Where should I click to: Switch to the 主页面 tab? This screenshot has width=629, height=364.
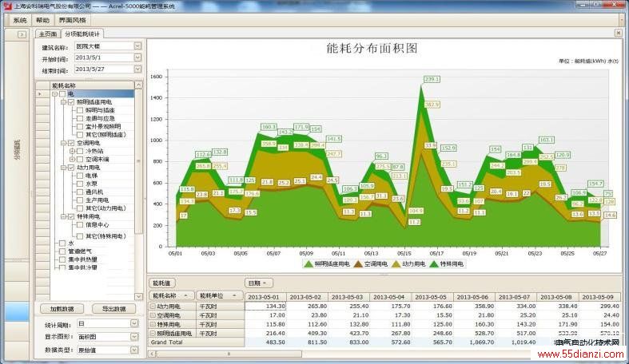point(47,34)
